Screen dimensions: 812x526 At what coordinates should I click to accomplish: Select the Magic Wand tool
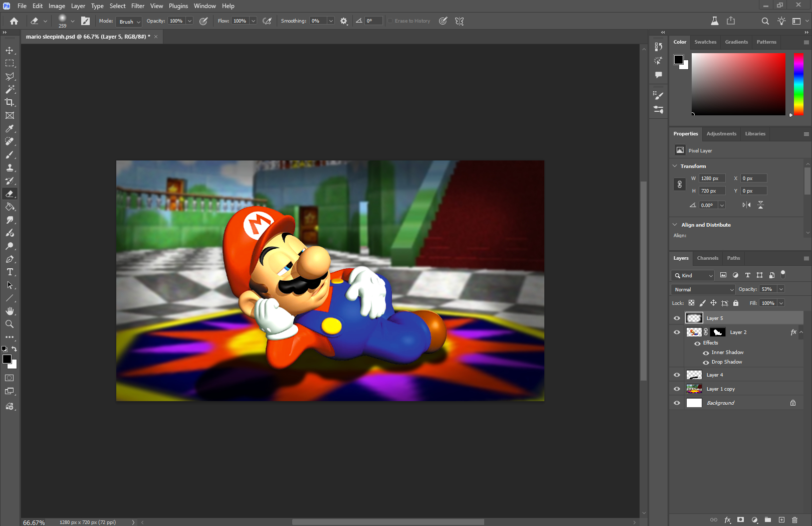tap(10, 89)
